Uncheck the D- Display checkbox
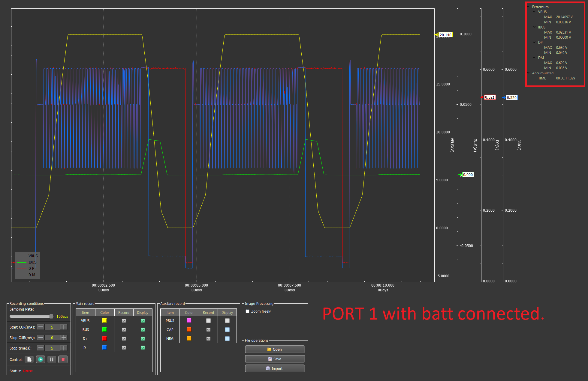Viewport: 588px width, 381px height. [143, 347]
